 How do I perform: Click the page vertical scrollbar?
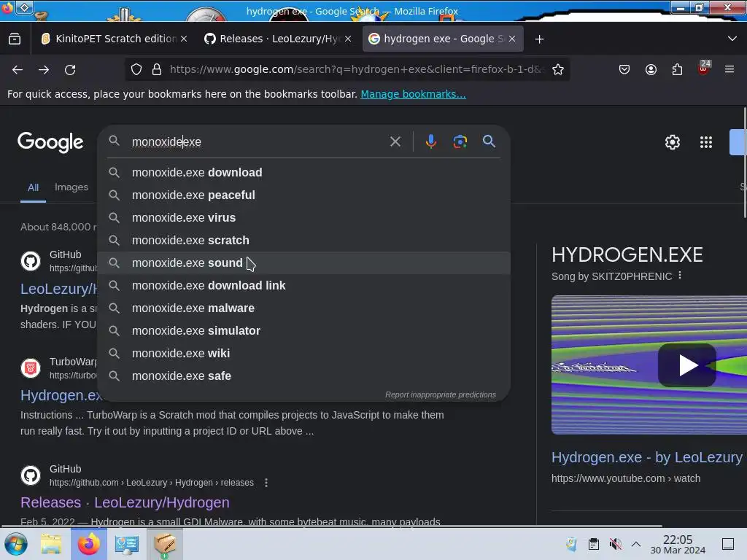pyautogui.click(x=745, y=162)
